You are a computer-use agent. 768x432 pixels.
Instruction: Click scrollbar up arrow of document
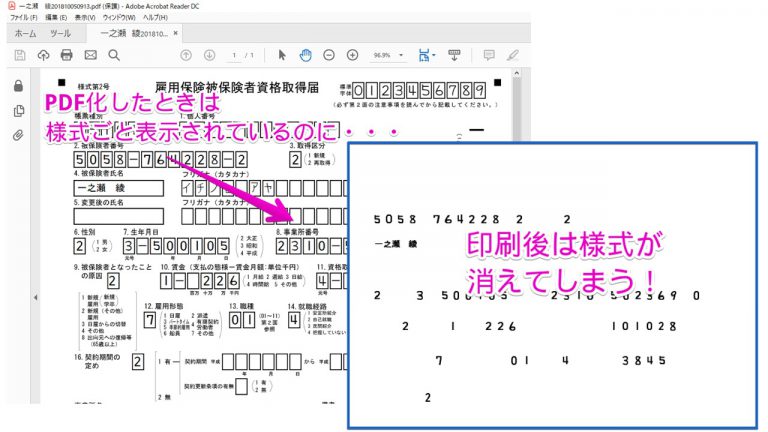click(x=516, y=73)
